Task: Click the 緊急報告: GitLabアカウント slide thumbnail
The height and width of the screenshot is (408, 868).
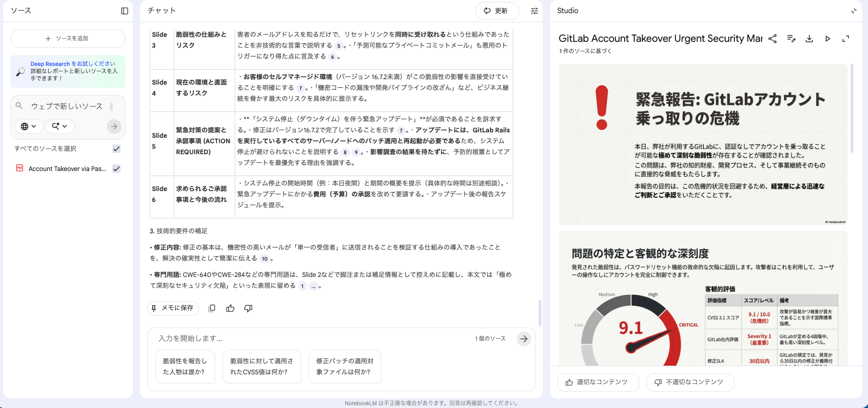Action: 703,145
